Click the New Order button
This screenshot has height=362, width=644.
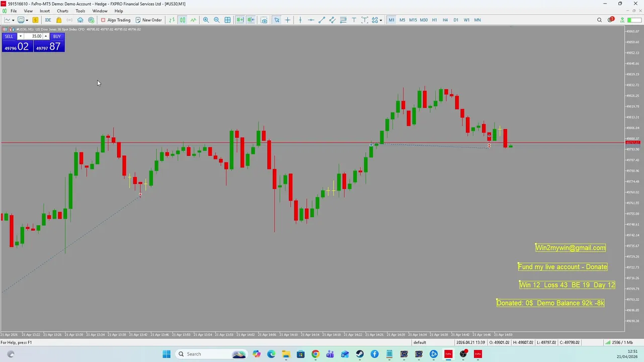148,20
